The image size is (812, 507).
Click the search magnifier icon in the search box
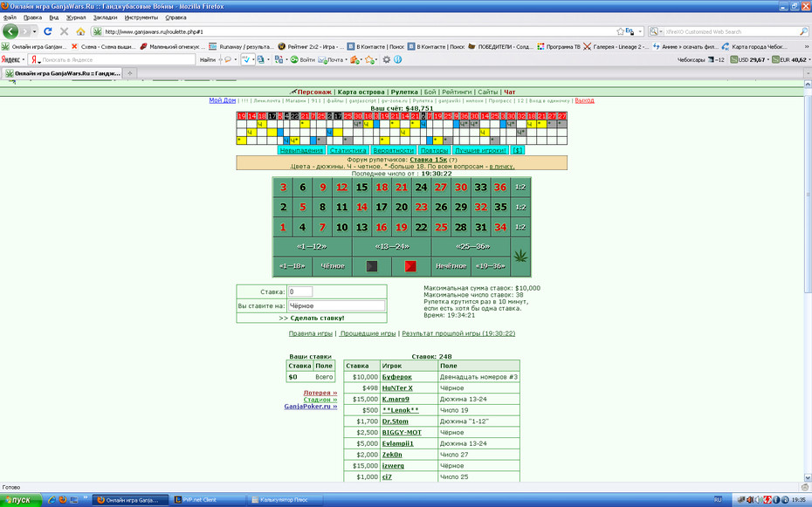(803, 31)
